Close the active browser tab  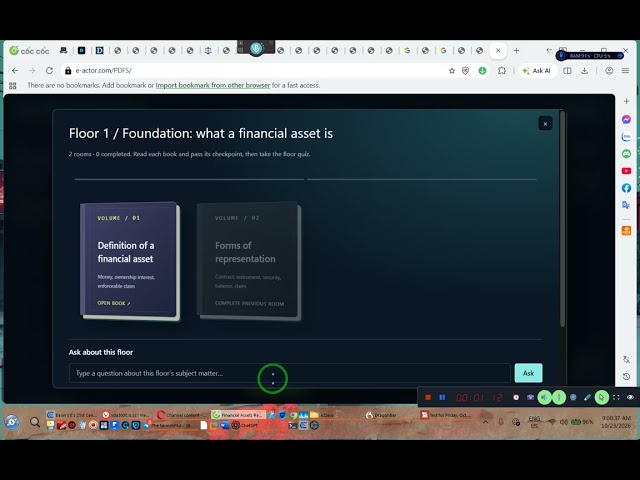[x=498, y=51]
